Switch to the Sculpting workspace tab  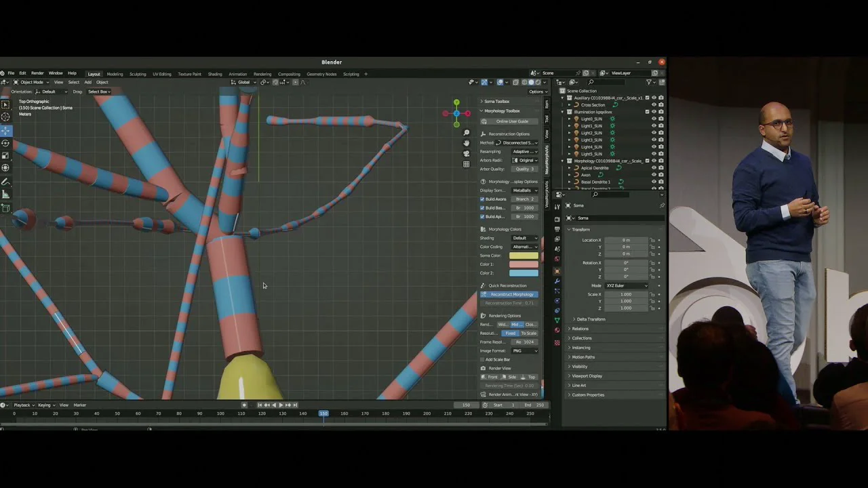coord(138,74)
